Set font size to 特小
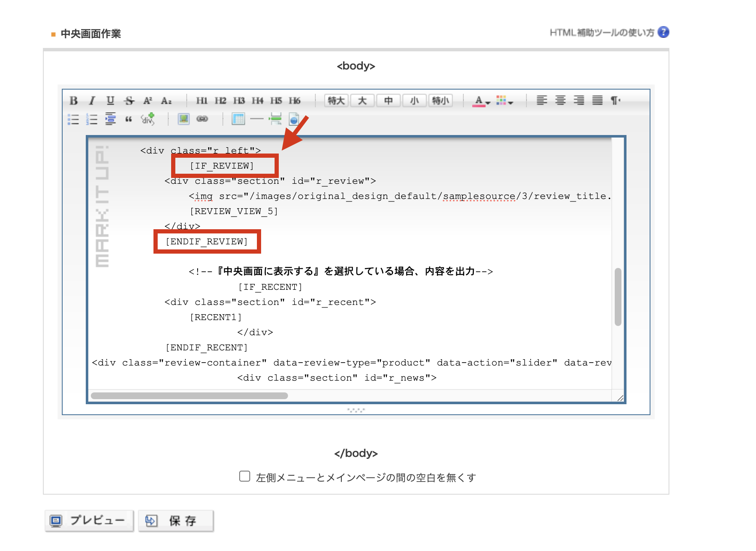756x551 pixels. point(441,101)
